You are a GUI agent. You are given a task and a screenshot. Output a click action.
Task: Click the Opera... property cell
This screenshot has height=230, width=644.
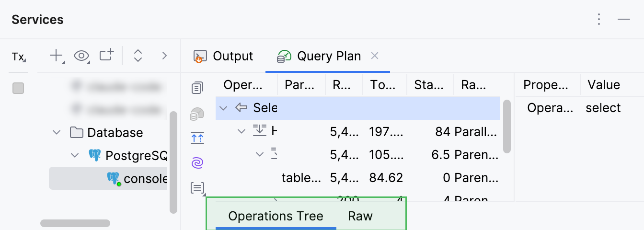550,108
